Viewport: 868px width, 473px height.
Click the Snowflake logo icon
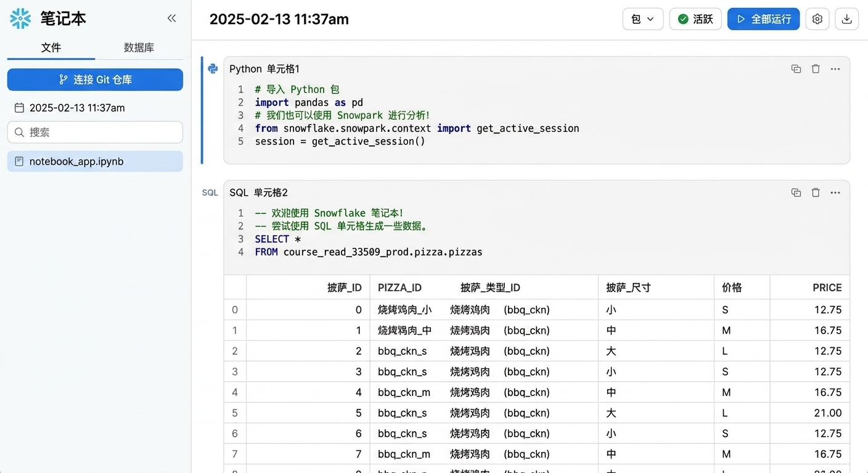(x=20, y=18)
